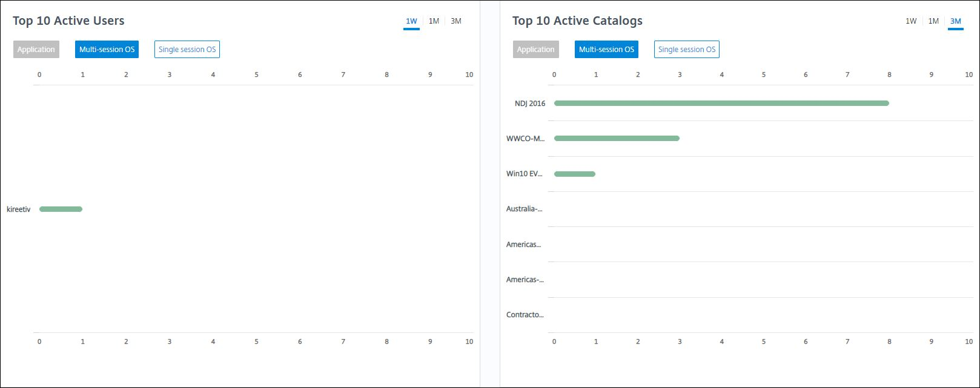Click the Contracto... catalog label
This screenshot has width=980, height=388.
(525, 315)
